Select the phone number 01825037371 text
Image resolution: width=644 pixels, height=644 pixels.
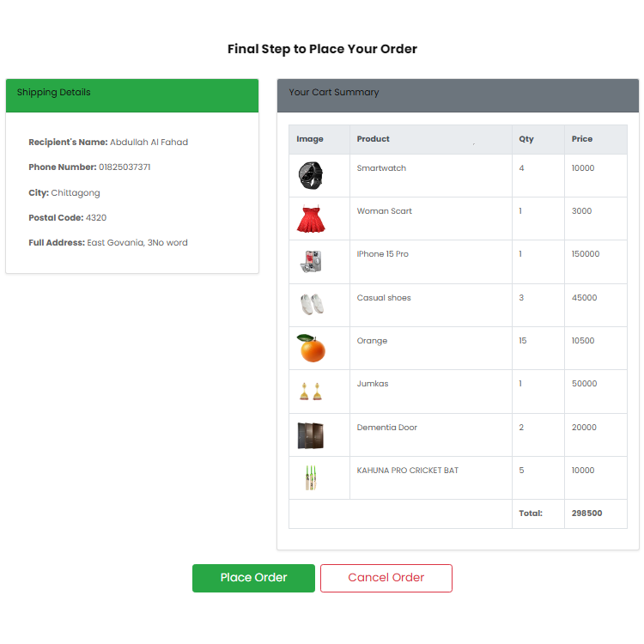pos(125,167)
